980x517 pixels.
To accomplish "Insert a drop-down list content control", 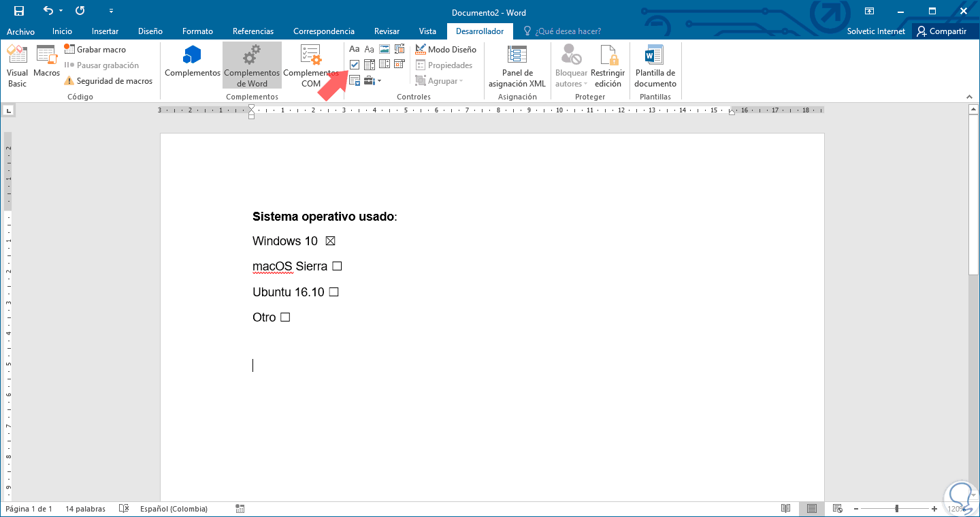I will [x=385, y=65].
